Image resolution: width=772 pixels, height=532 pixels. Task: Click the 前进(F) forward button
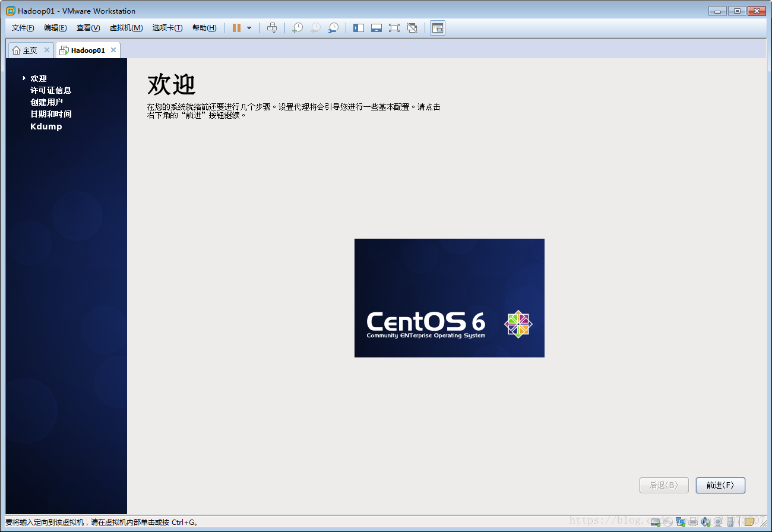pos(720,485)
